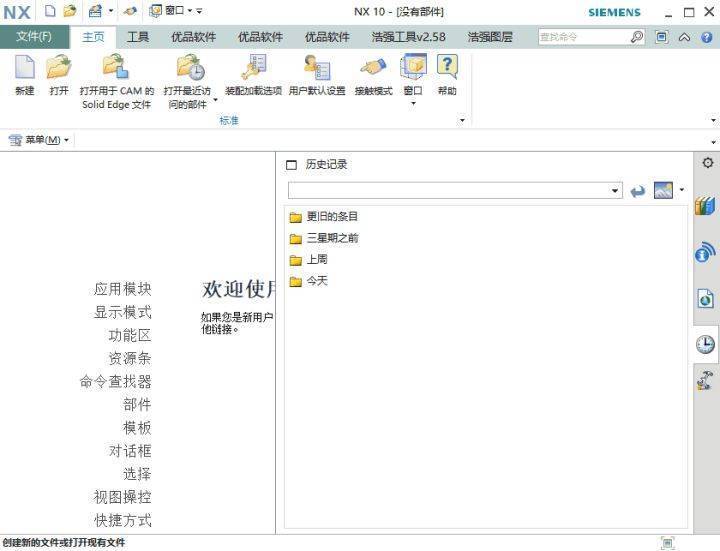Click the preview image icon in History panel

click(664, 190)
